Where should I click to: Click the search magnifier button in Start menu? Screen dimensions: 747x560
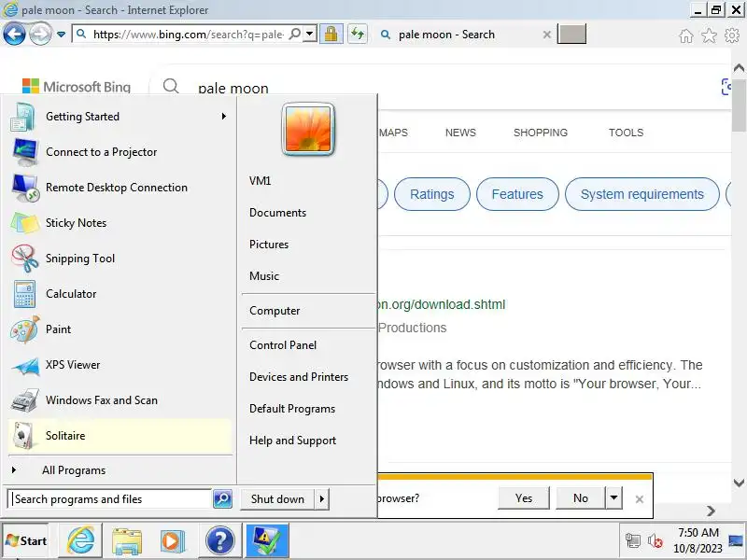222,498
